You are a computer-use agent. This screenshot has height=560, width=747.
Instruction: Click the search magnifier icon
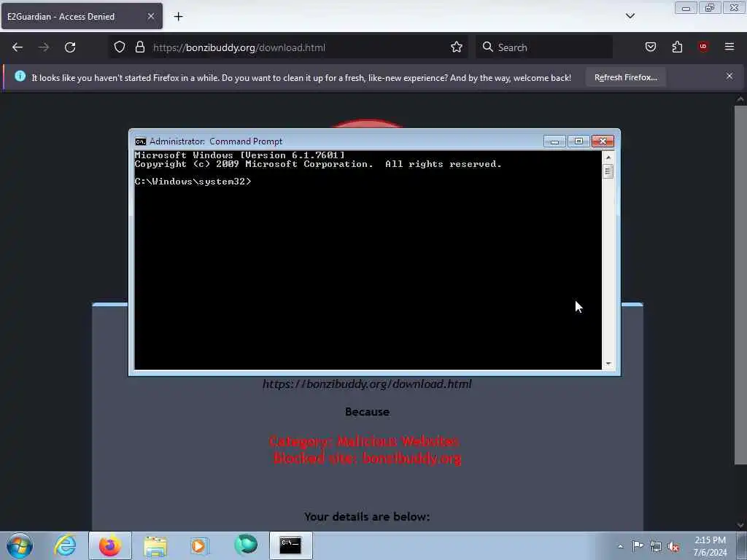tap(487, 47)
